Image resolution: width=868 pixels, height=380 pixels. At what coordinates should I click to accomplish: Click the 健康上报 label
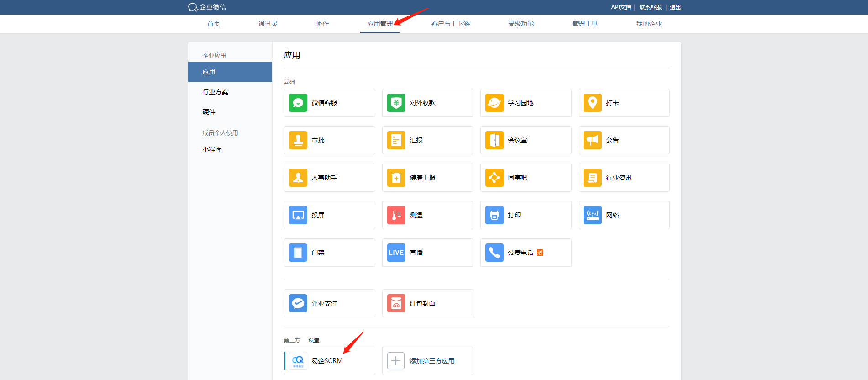[422, 178]
